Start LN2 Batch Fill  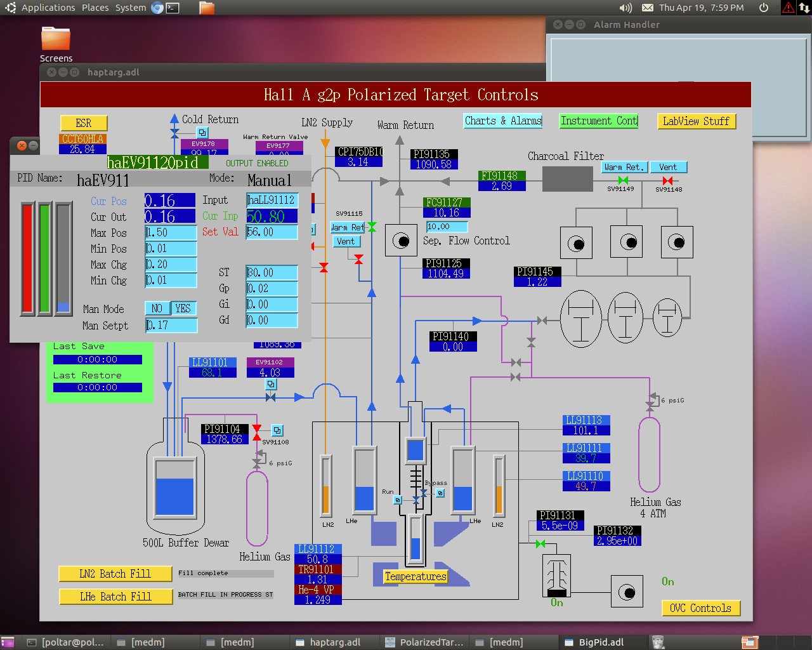coord(115,574)
